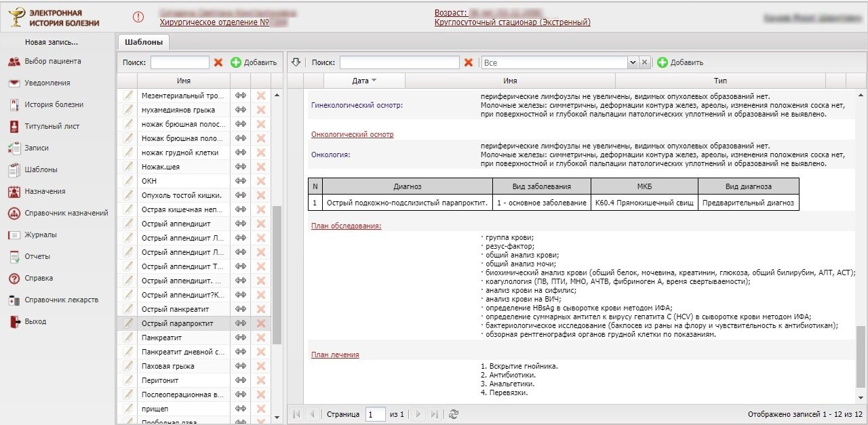Go to the first page button

click(296, 414)
